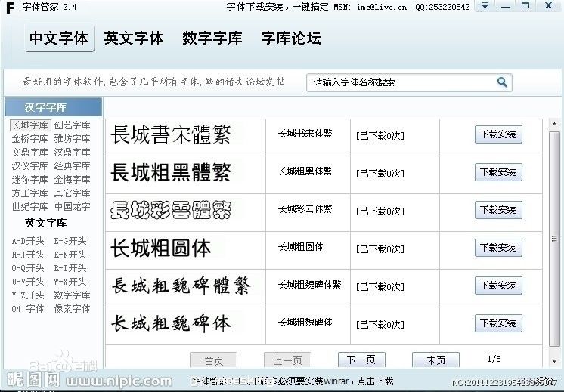This screenshot has width=564, height=392.
Task: Go to next page with 下一页
Action: [x=361, y=360]
